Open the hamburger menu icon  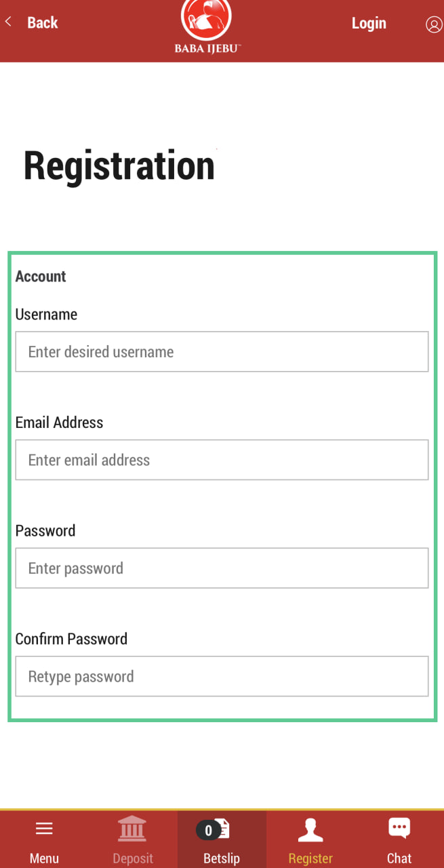(x=44, y=829)
